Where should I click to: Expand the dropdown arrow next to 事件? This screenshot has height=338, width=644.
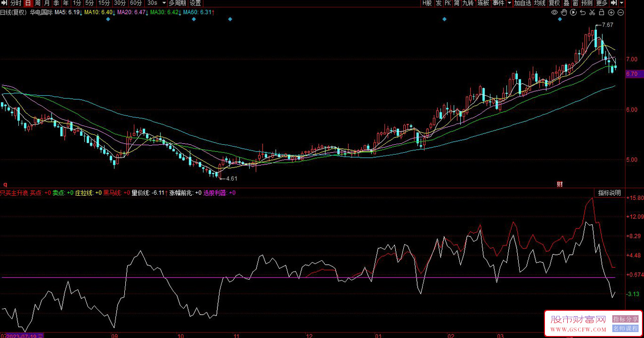(x=509, y=3)
